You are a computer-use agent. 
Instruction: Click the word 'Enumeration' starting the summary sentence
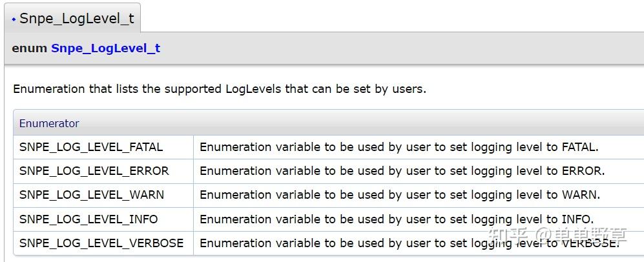(50, 89)
